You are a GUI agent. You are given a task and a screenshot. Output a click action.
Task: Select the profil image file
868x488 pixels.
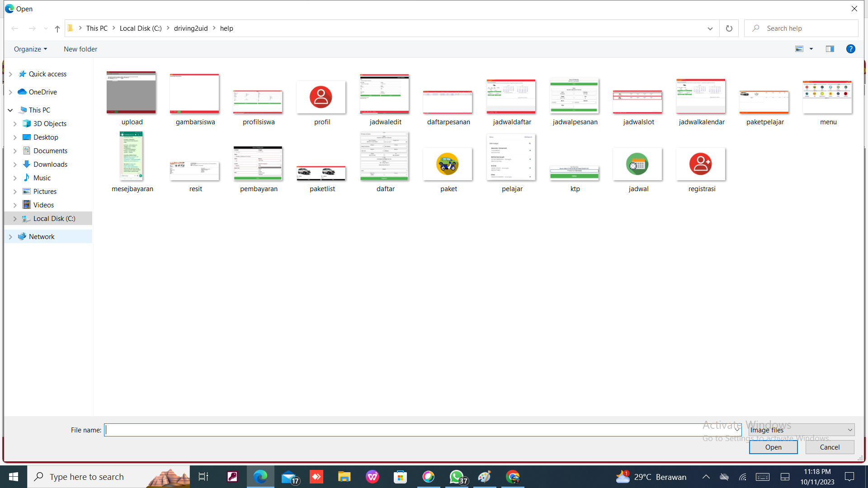point(321,98)
